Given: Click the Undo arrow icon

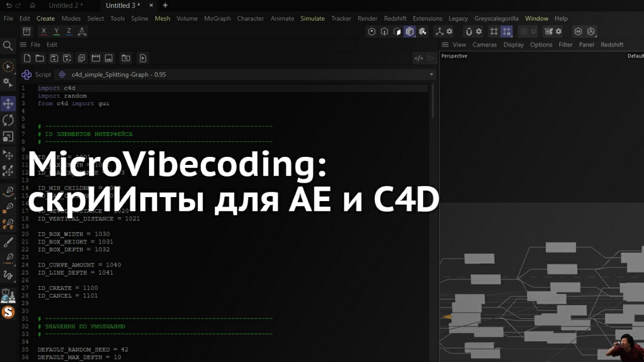Looking at the screenshot, I should point(9,5).
